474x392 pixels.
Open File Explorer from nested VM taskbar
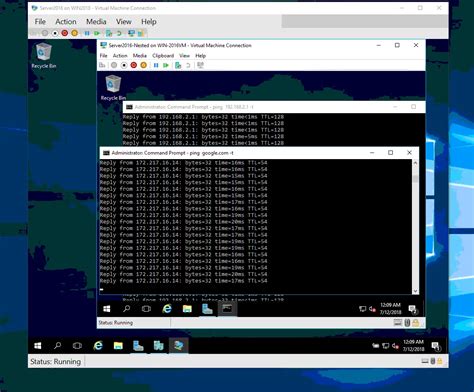pos(187,309)
